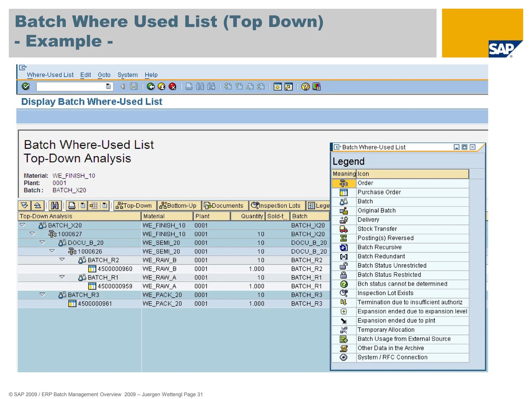Screen dimensions: 532x399
Task: Click the Legend button
Action: 318,205
